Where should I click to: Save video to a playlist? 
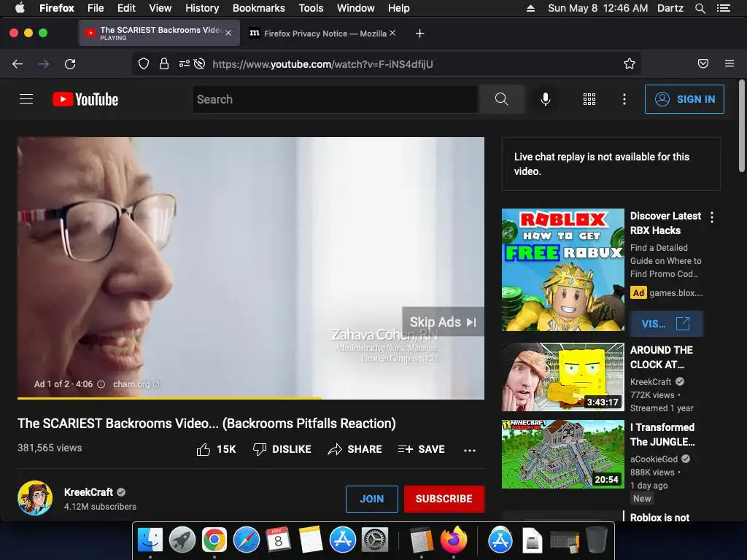tap(422, 449)
